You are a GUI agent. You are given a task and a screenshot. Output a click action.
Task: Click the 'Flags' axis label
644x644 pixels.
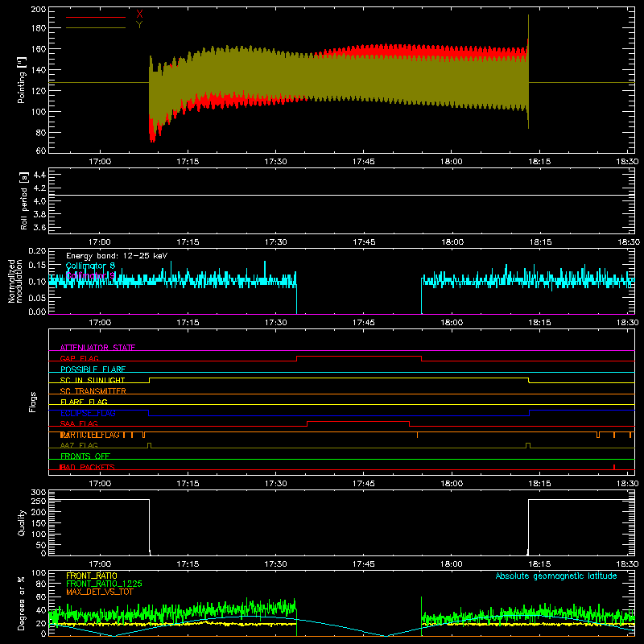(32, 402)
